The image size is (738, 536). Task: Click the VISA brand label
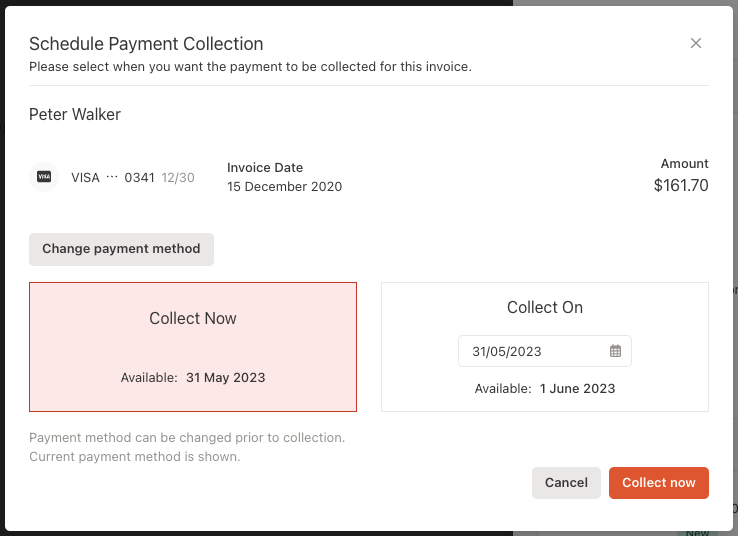tap(85, 177)
